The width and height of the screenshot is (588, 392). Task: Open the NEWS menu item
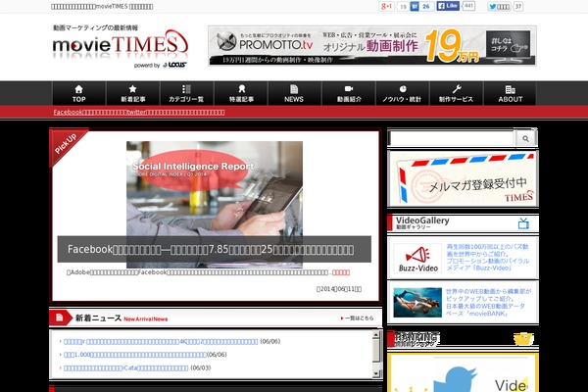coord(294,93)
